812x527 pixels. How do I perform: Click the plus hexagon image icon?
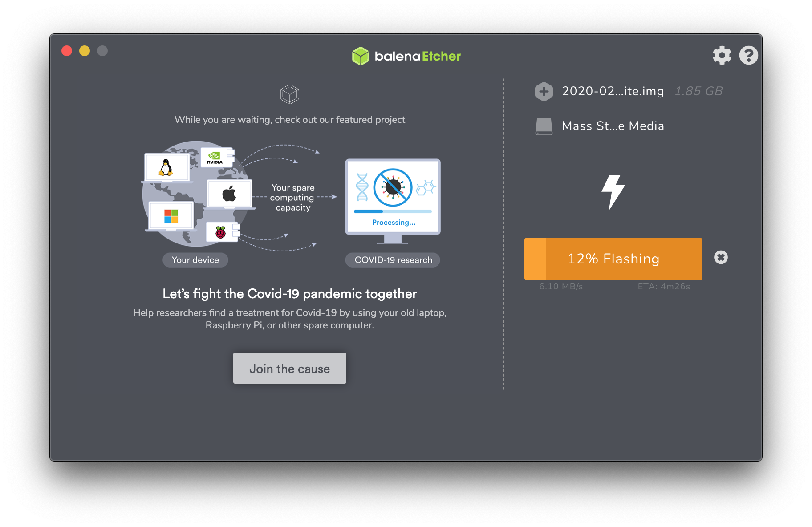click(x=544, y=92)
